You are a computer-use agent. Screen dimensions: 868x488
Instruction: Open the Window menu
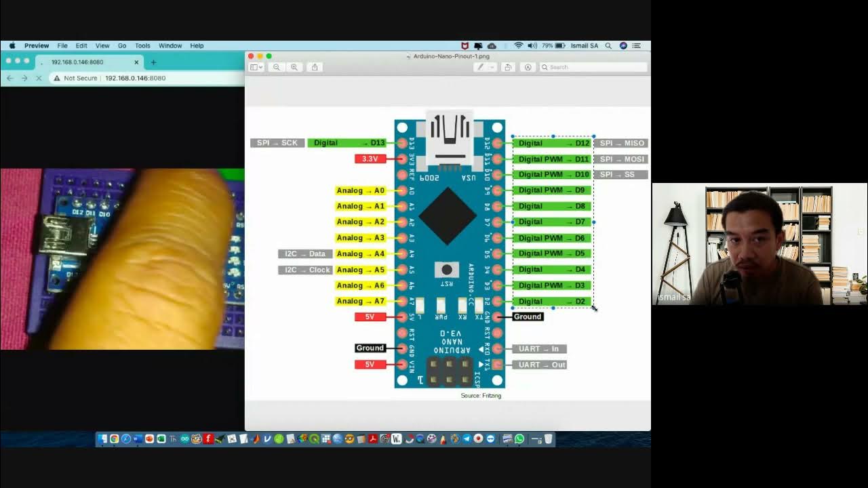[170, 45]
